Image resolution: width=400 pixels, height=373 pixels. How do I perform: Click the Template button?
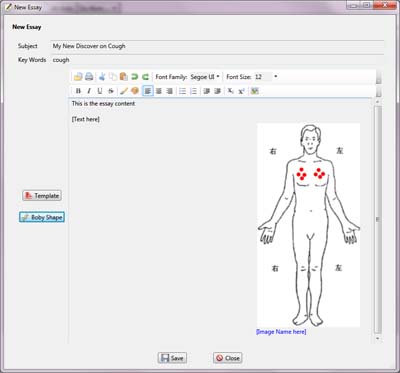pyautogui.click(x=42, y=196)
